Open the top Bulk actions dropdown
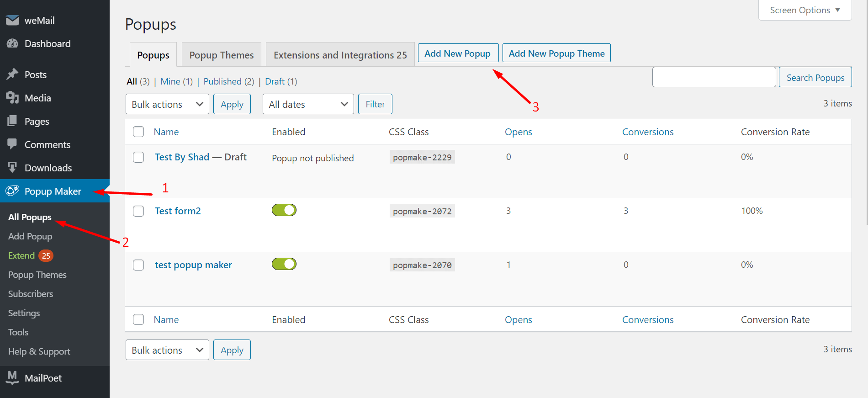This screenshot has width=868, height=398. point(167,104)
